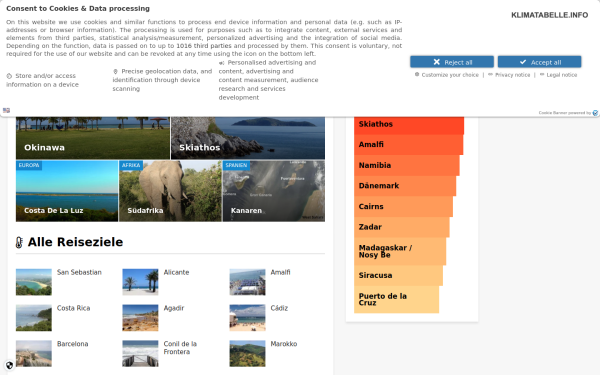Click the SPANIEN category tag
600x375 pixels.
(236, 165)
